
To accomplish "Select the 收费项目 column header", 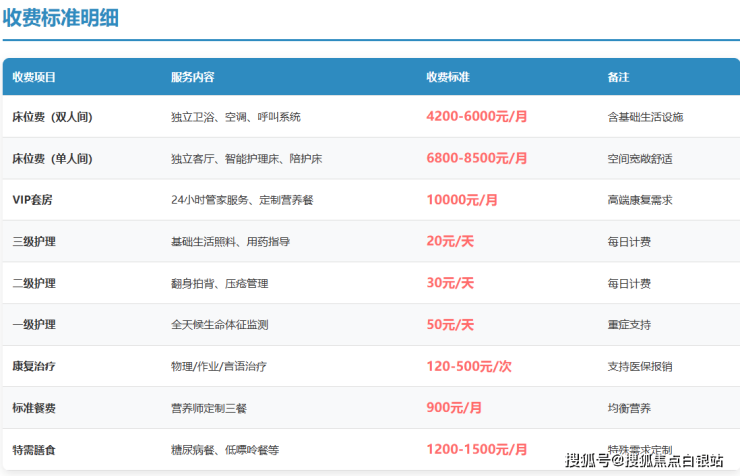I will (x=34, y=77).
